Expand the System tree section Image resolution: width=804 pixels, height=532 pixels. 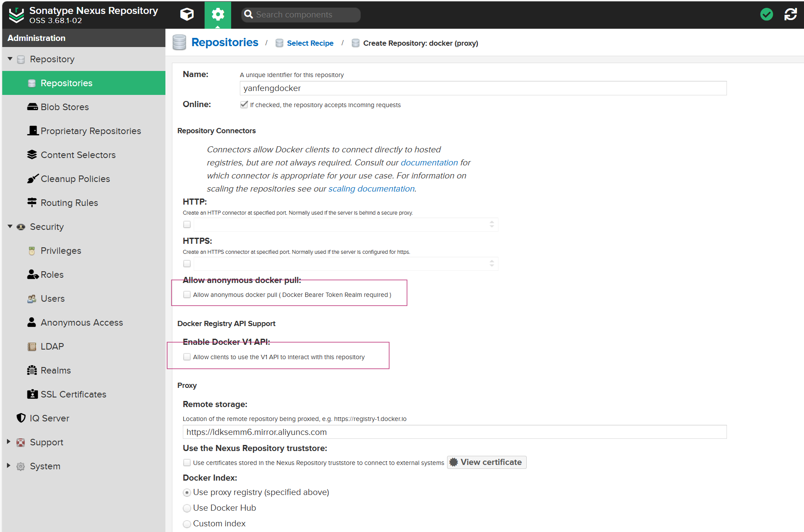point(9,466)
